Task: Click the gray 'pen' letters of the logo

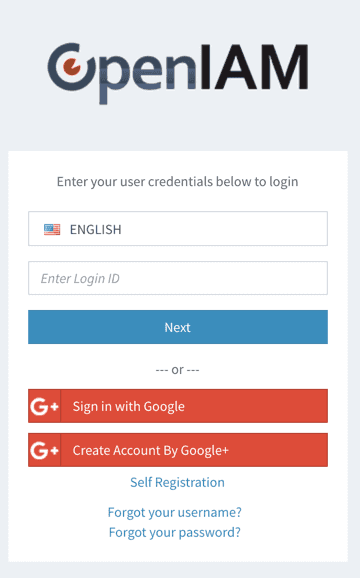Action: pyautogui.click(x=148, y=75)
